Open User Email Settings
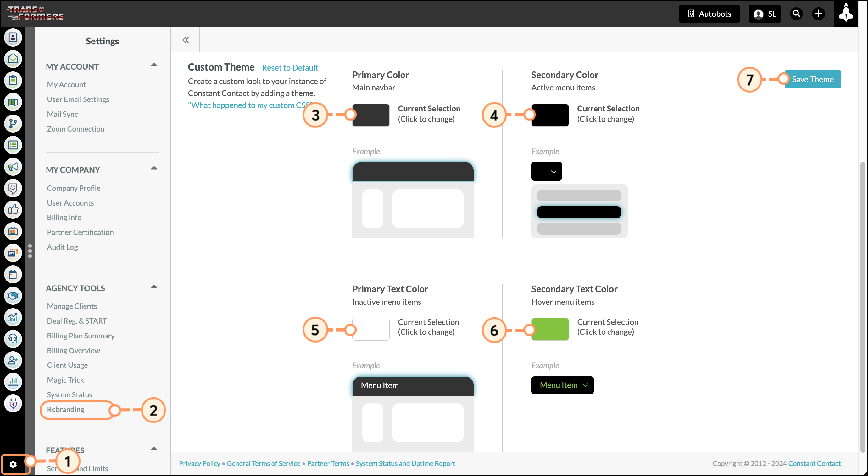 pos(78,99)
